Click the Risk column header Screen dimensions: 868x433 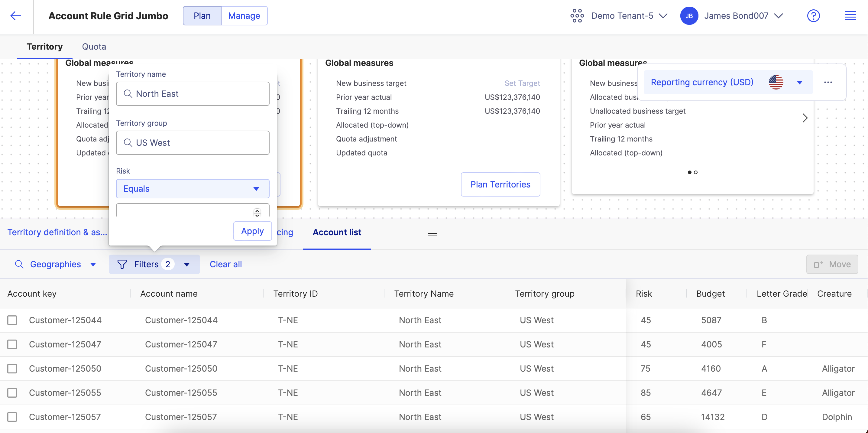[x=644, y=294]
